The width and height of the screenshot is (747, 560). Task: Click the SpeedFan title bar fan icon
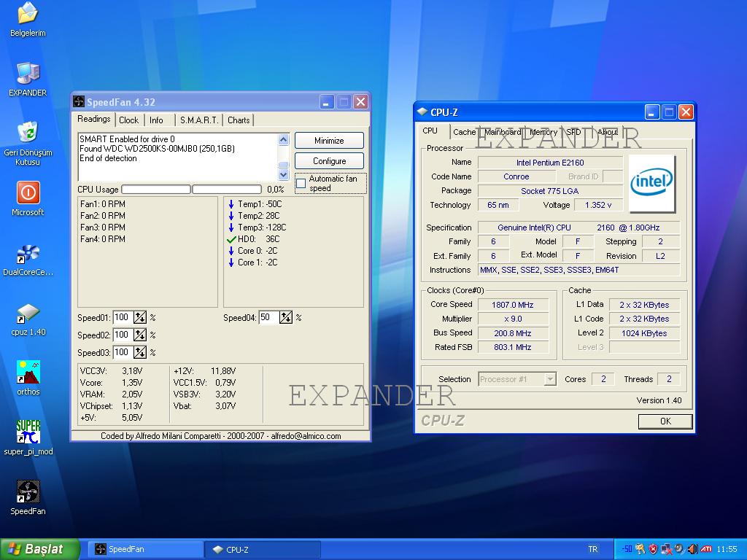[79, 101]
